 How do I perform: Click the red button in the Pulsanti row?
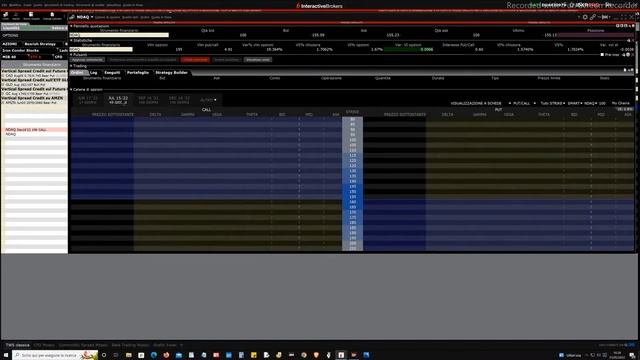(x=195, y=60)
